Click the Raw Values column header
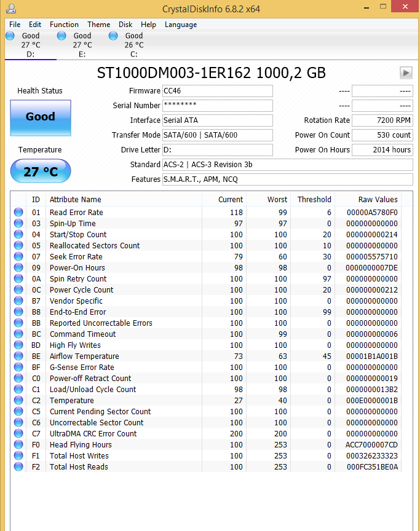The height and width of the screenshot is (531, 420). click(x=368, y=200)
